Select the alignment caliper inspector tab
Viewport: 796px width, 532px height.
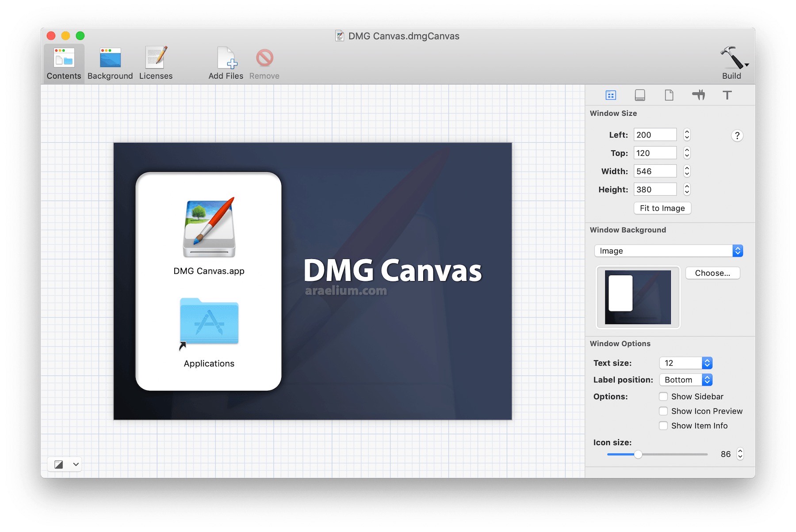click(698, 95)
